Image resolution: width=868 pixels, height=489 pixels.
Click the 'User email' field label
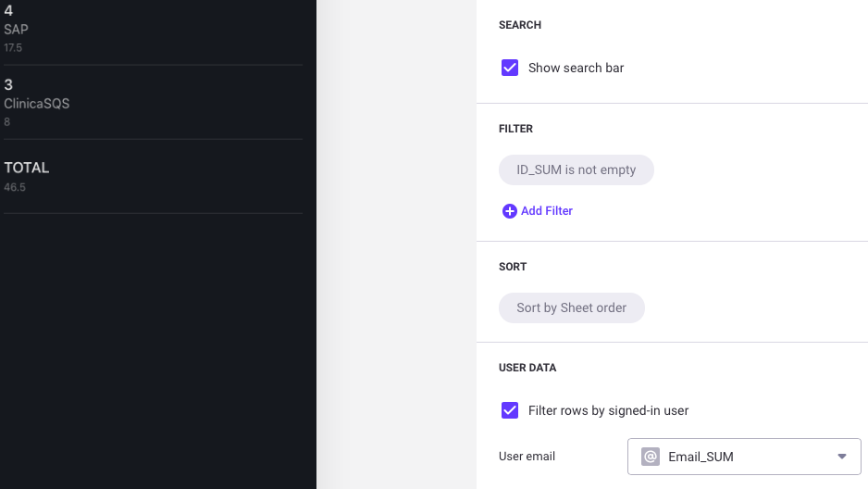tap(527, 457)
